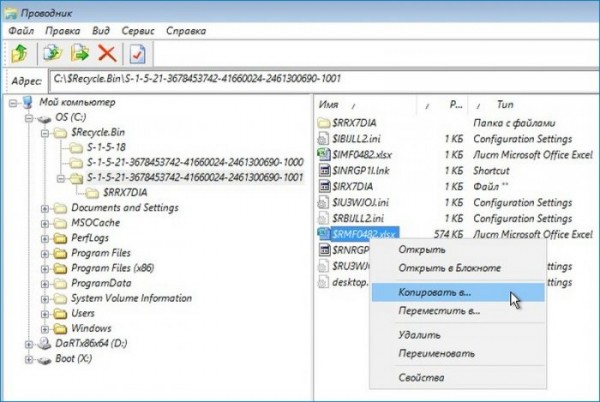600x402 pixels.
Task: Open the Правка menu
Action: (x=63, y=31)
